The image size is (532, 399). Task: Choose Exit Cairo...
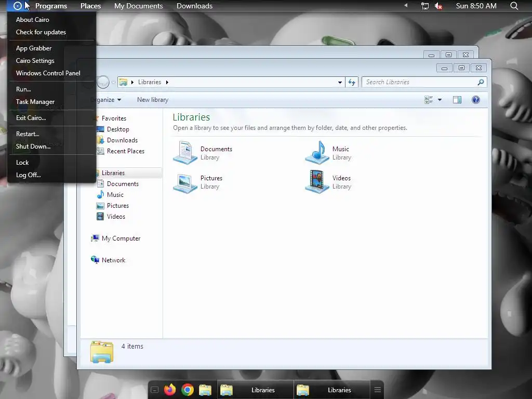tap(51, 118)
